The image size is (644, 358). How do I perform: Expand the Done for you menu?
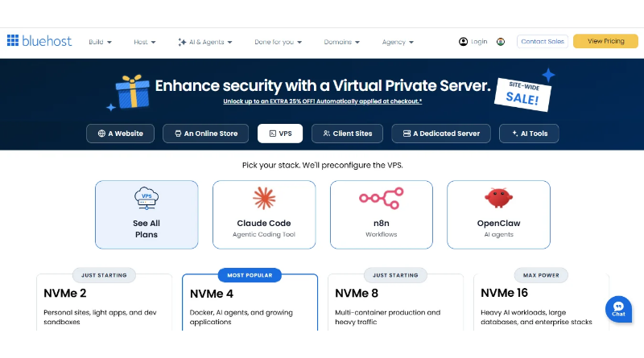click(278, 42)
